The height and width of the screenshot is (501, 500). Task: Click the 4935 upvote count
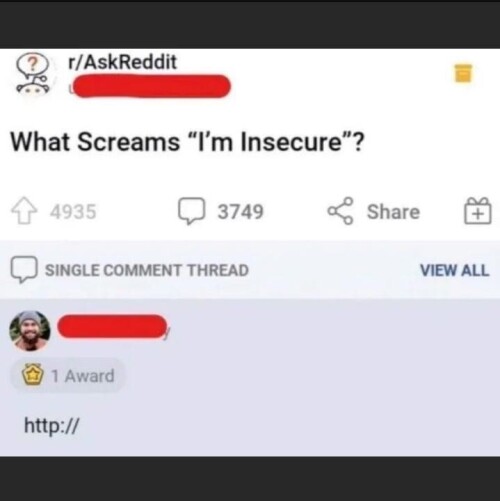click(73, 212)
